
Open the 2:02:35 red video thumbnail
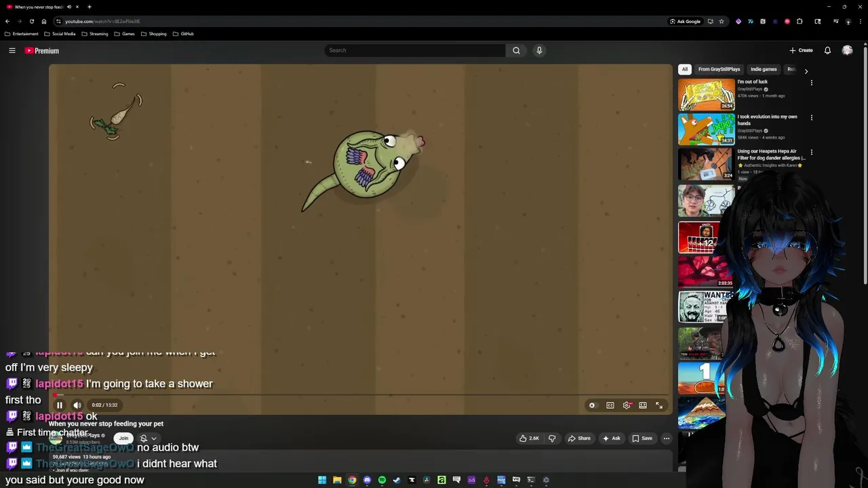(705, 271)
